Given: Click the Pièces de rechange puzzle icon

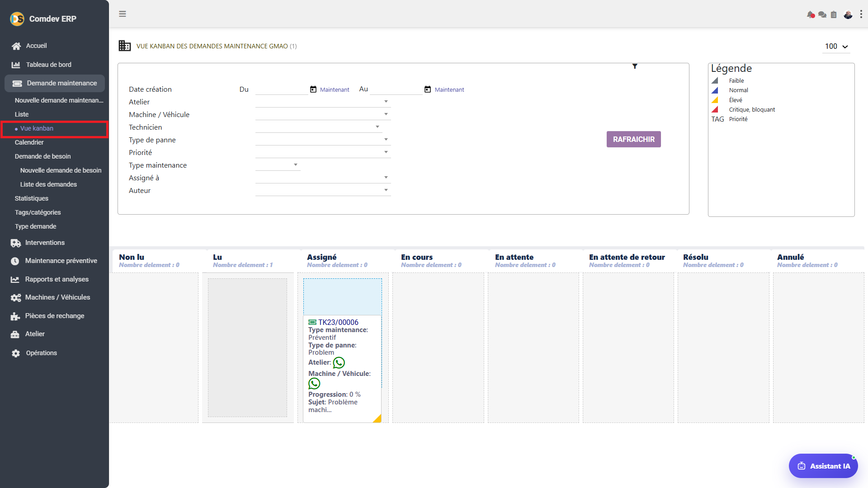Looking at the screenshot, I should point(15,316).
